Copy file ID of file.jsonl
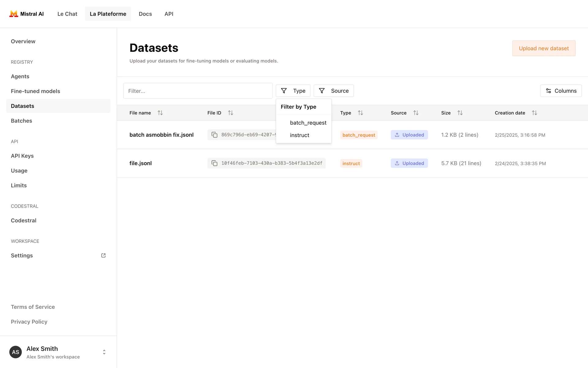The image size is (588, 368). click(x=214, y=163)
